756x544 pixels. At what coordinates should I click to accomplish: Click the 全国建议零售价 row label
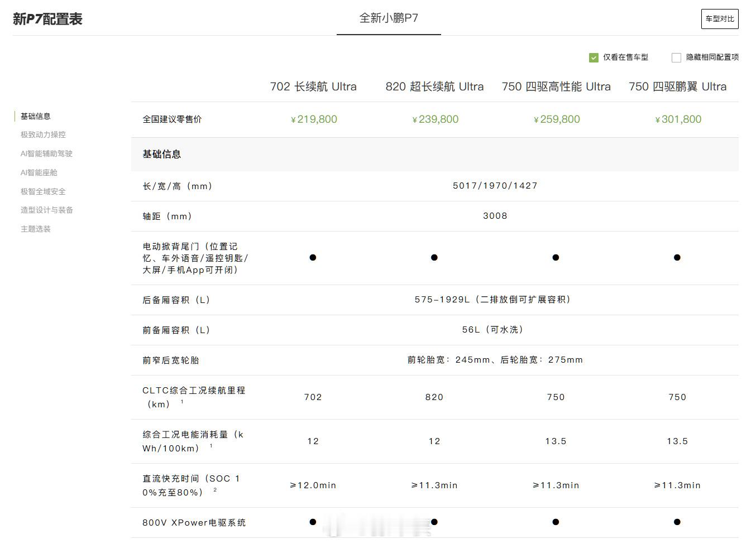click(x=172, y=119)
